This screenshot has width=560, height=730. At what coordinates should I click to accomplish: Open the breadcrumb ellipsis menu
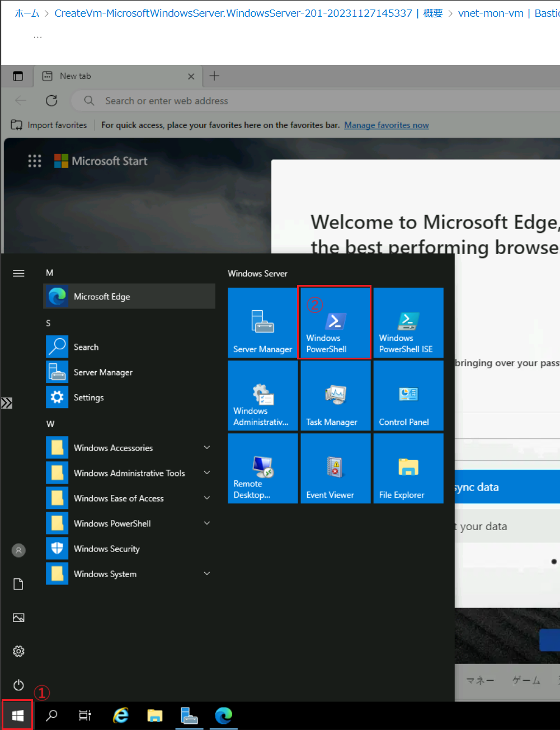click(x=37, y=36)
